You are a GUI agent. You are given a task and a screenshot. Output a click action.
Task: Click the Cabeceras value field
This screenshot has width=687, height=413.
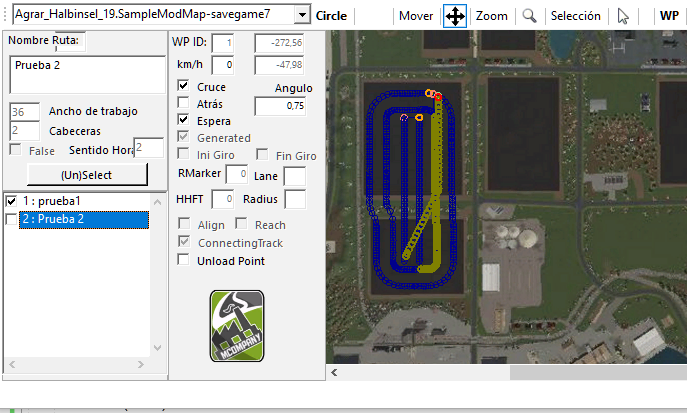point(25,131)
